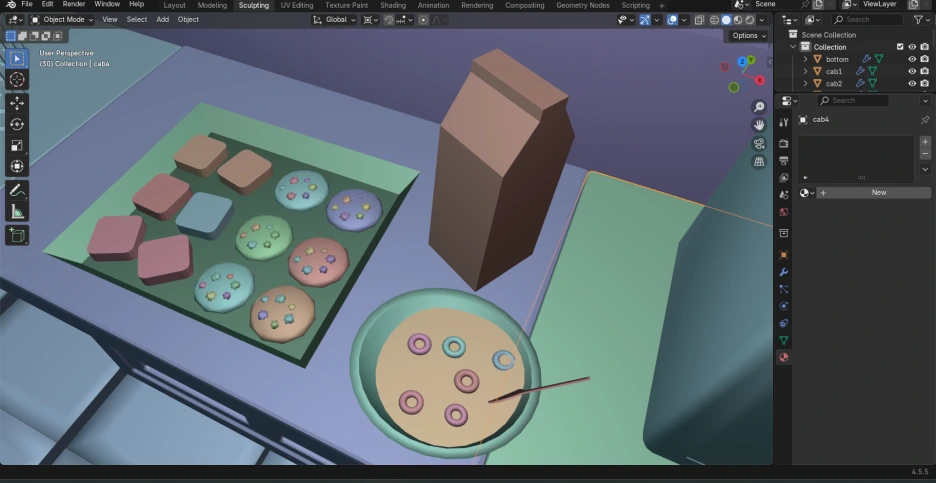Click the Blender logo menu
This screenshot has height=483, width=936.
(x=11, y=4)
